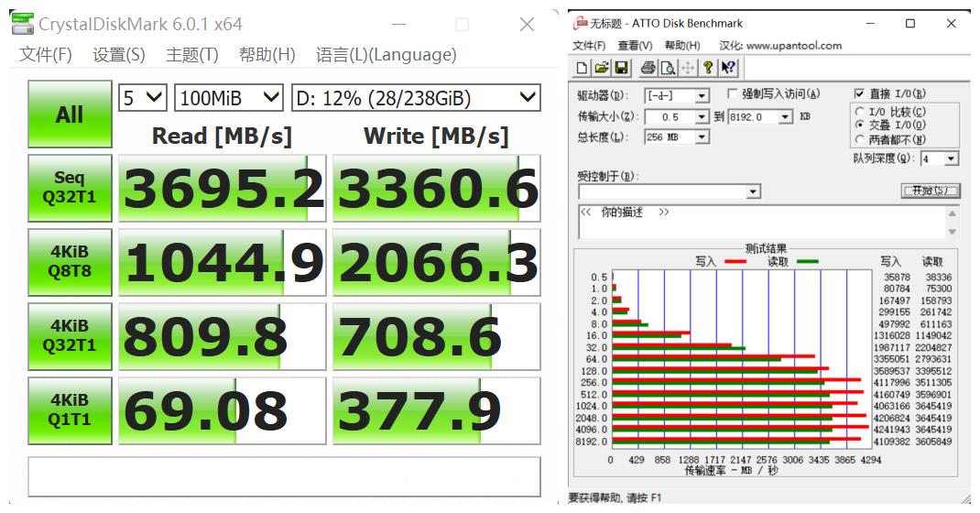Open the 队列深度(Q) dropdown showing 4

[952, 158]
